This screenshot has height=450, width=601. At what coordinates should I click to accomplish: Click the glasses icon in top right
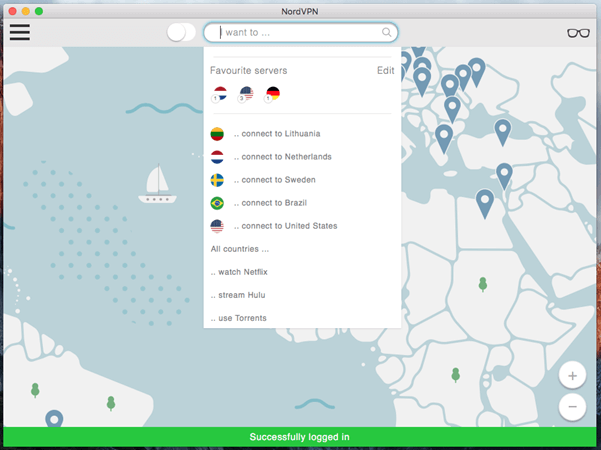tap(578, 33)
